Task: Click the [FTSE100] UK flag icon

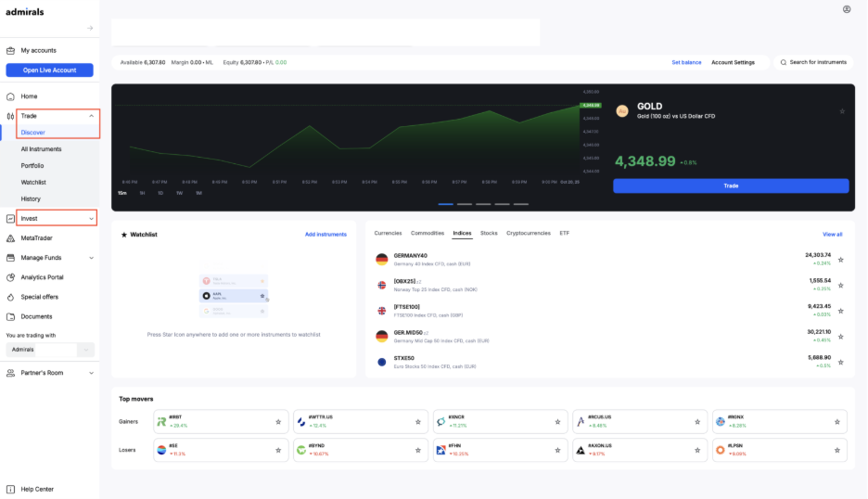Action: coord(381,311)
